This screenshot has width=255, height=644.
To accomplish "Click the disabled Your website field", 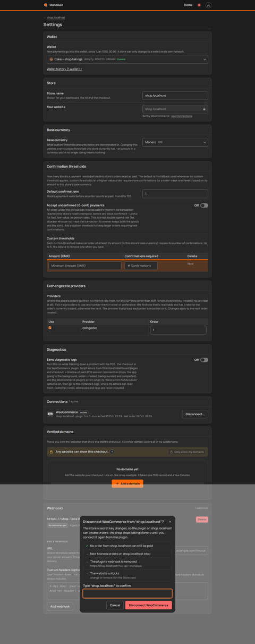I will click(175, 109).
